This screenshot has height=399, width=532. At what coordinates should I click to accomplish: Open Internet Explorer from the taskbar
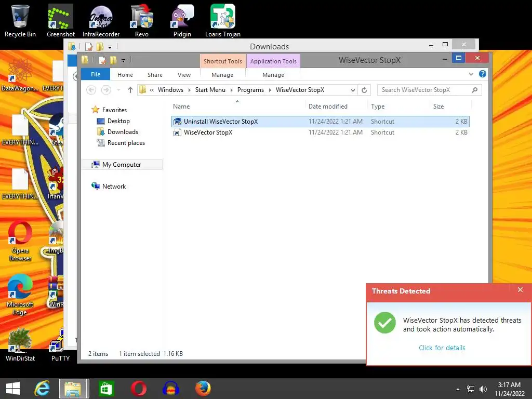tap(43, 389)
